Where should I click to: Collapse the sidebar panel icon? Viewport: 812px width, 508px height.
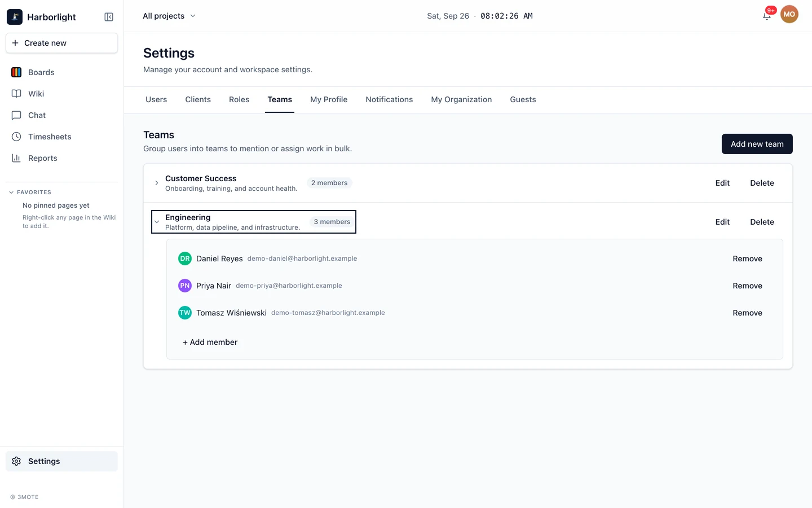[109, 17]
